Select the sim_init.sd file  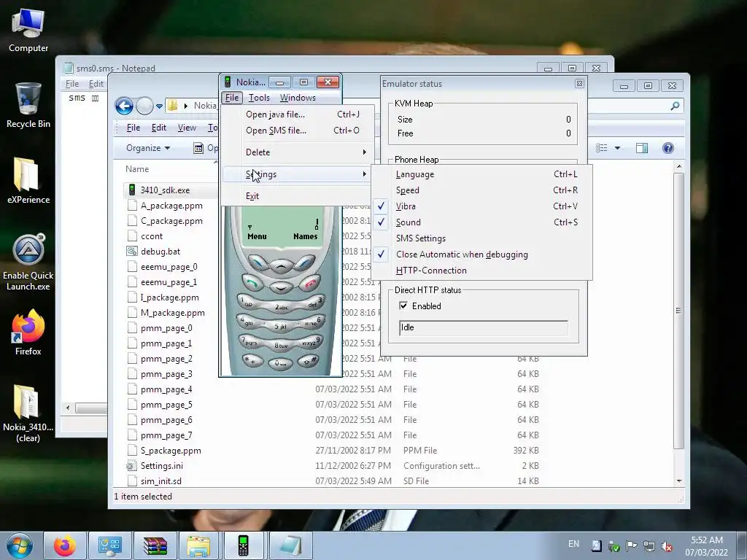[x=160, y=481]
